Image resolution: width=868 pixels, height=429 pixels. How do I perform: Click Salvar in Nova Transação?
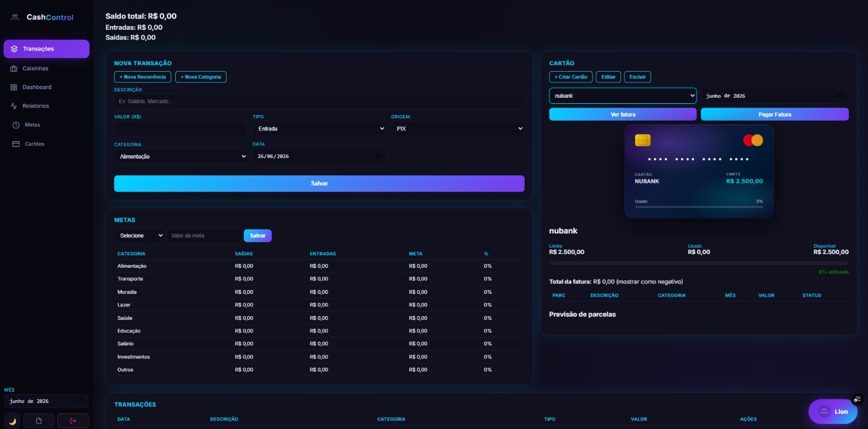tap(319, 184)
